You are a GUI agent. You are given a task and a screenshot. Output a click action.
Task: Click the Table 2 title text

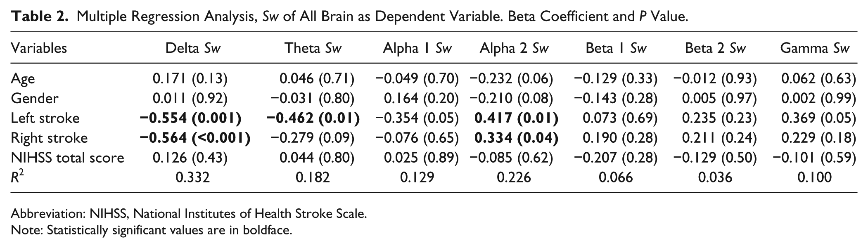tap(349, 17)
